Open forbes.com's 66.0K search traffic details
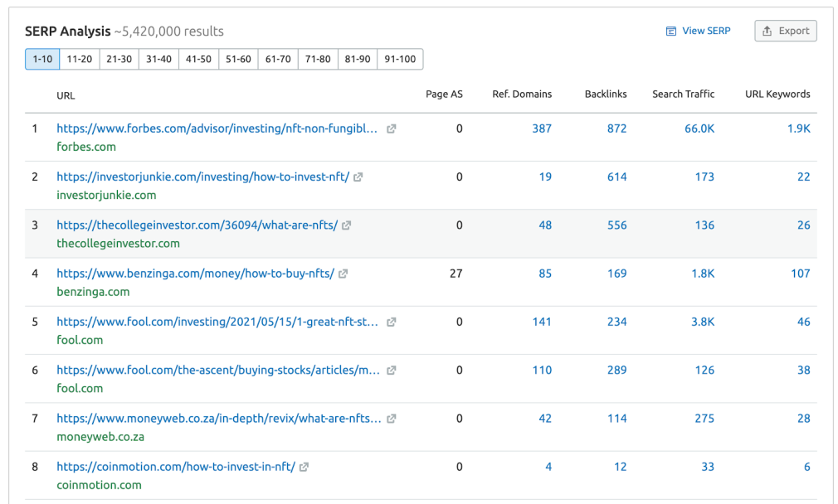This screenshot has width=838, height=504. coord(699,128)
